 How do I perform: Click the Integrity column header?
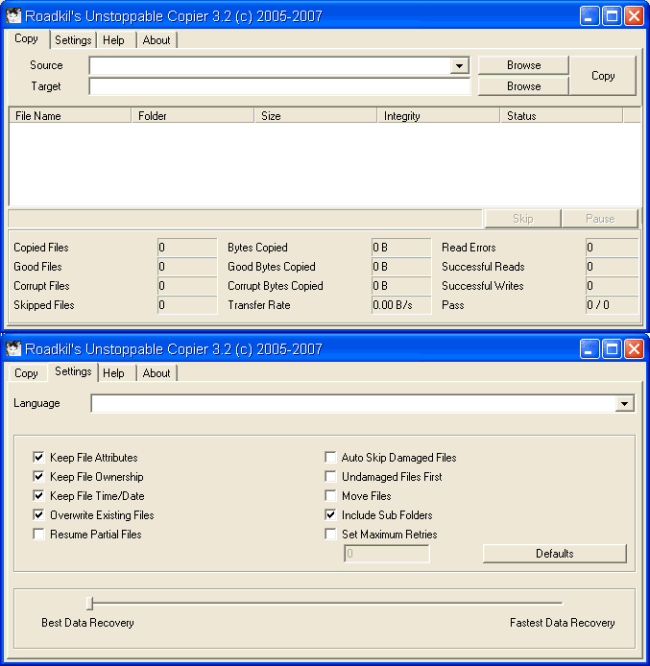coord(438,116)
